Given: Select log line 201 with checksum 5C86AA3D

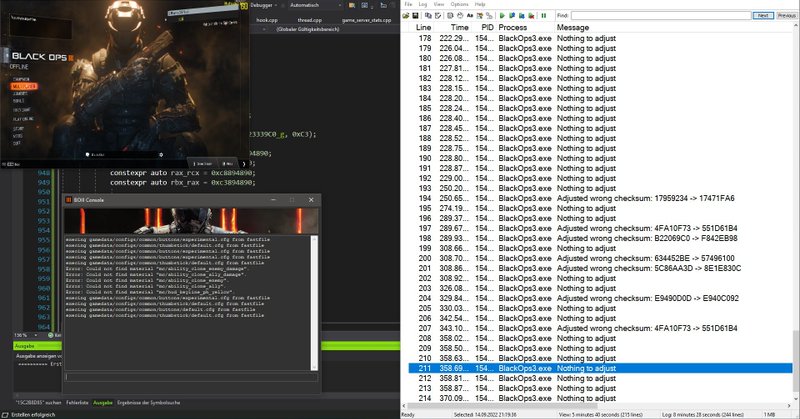Looking at the screenshot, I should coord(601,268).
